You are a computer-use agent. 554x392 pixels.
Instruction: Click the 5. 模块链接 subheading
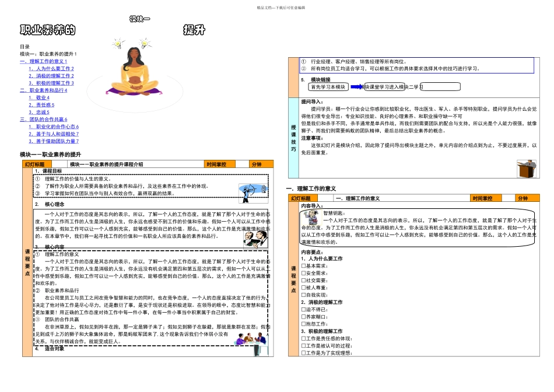tap(315, 79)
